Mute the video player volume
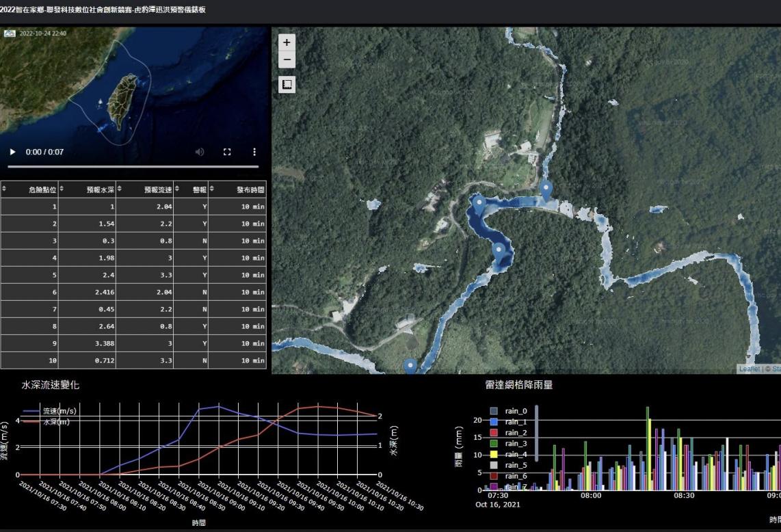The width and height of the screenshot is (781, 532). [x=200, y=152]
